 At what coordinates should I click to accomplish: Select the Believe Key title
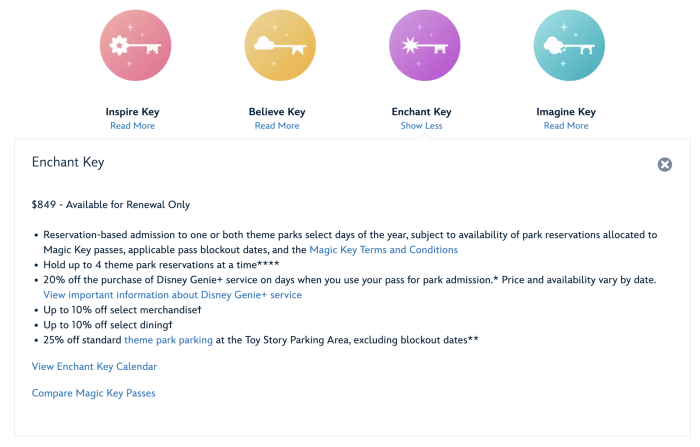(277, 112)
